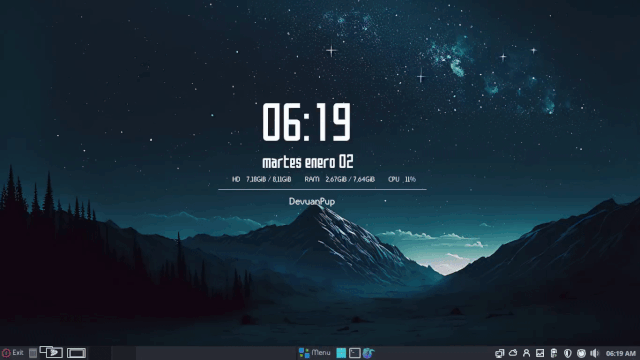
Task: Click the round clock tray icon
Action: 581,353
